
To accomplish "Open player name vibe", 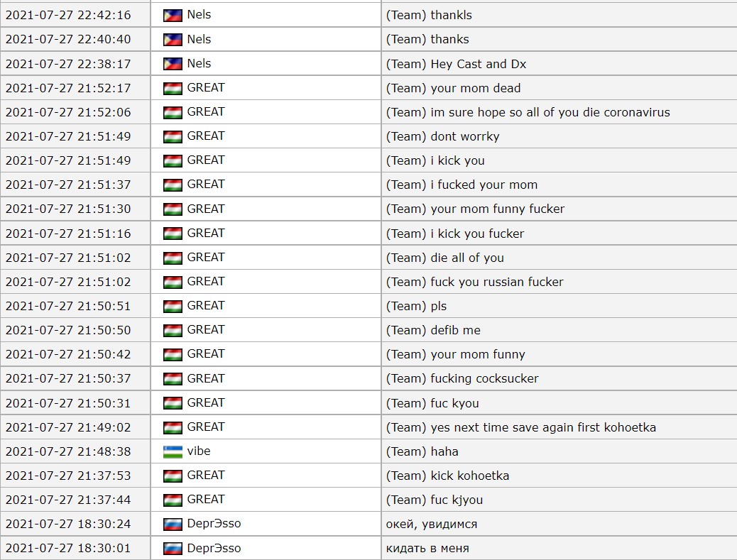I will click(x=199, y=451).
